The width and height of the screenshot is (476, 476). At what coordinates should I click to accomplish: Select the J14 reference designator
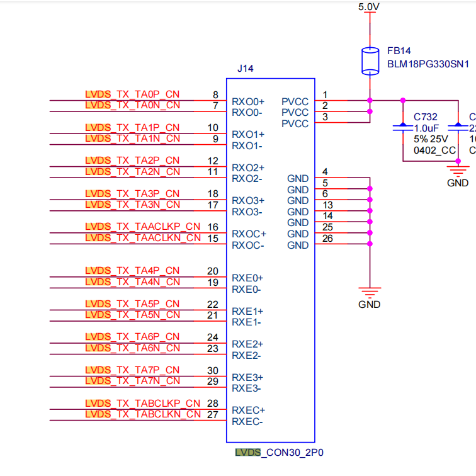pyautogui.click(x=246, y=69)
